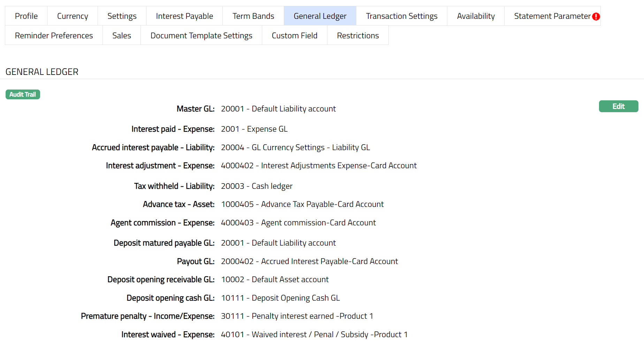This screenshot has height=348, width=644.
Task: Switch to the Availability tab
Action: (476, 16)
